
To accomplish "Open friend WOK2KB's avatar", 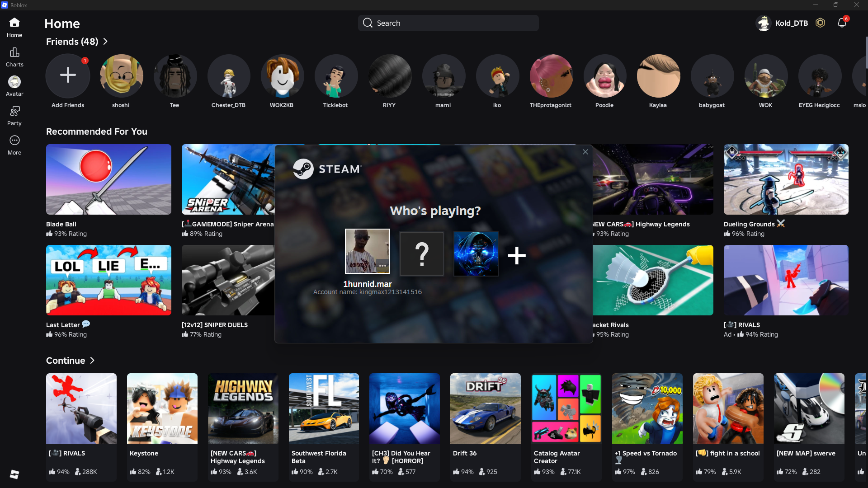I will tap(282, 76).
